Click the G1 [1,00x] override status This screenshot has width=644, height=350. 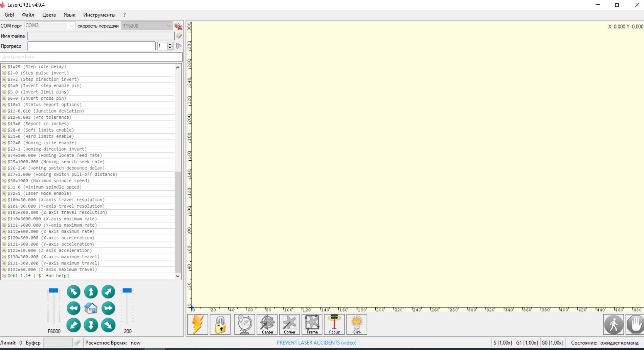[527, 343]
